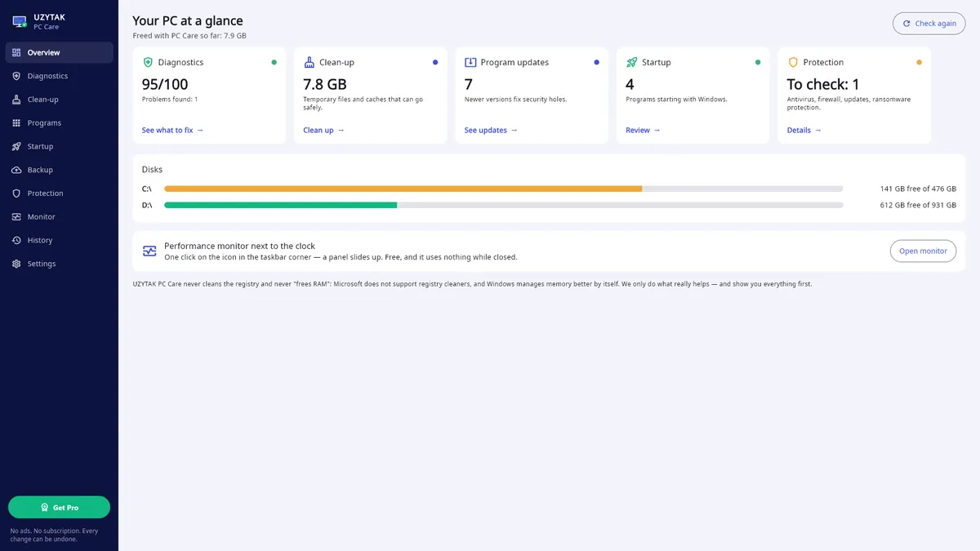Viewport: 980px width, 551px height.
Task: Click the Backup cloud icon in sidebar
Action: pos(16,170)
